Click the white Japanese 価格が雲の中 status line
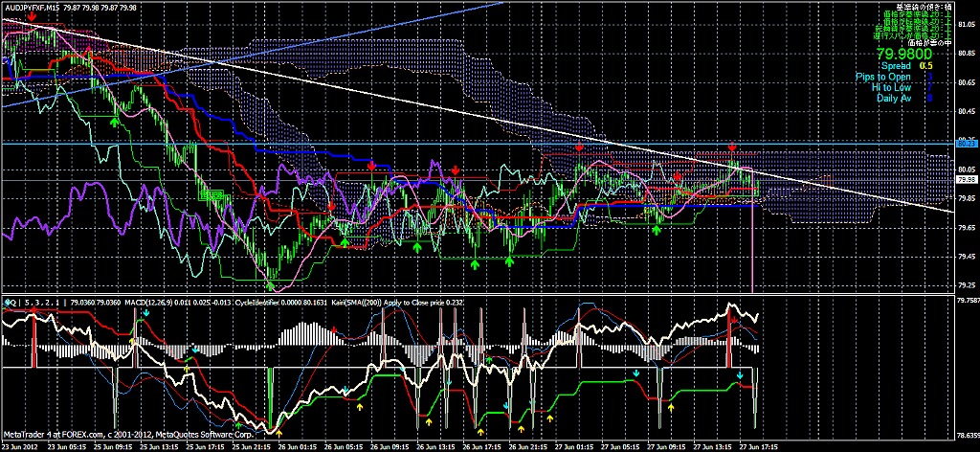 [x=928, y=43]
